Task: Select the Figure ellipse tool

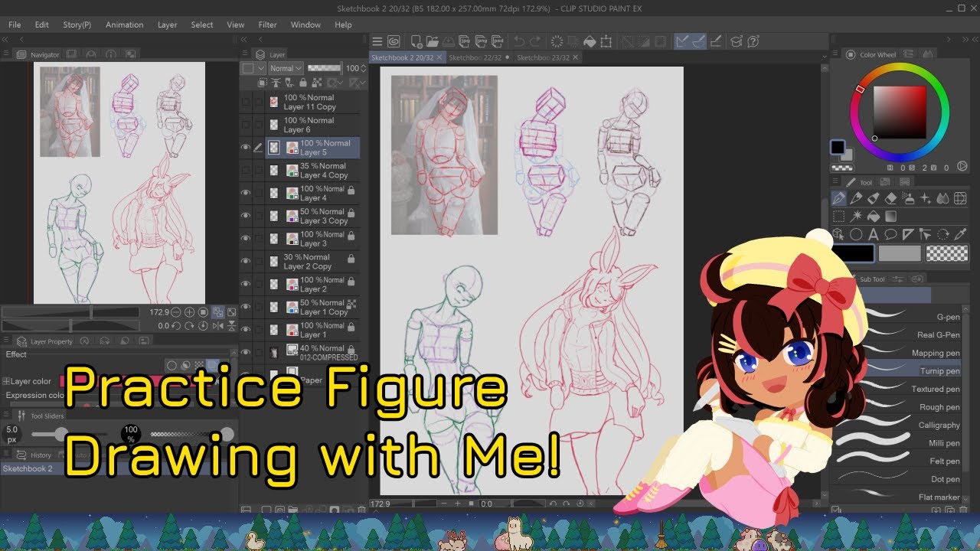Action: 856,234
